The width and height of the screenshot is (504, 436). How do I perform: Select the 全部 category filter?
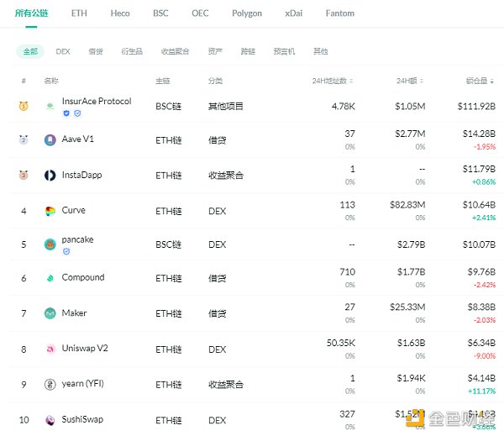[30, 51]
